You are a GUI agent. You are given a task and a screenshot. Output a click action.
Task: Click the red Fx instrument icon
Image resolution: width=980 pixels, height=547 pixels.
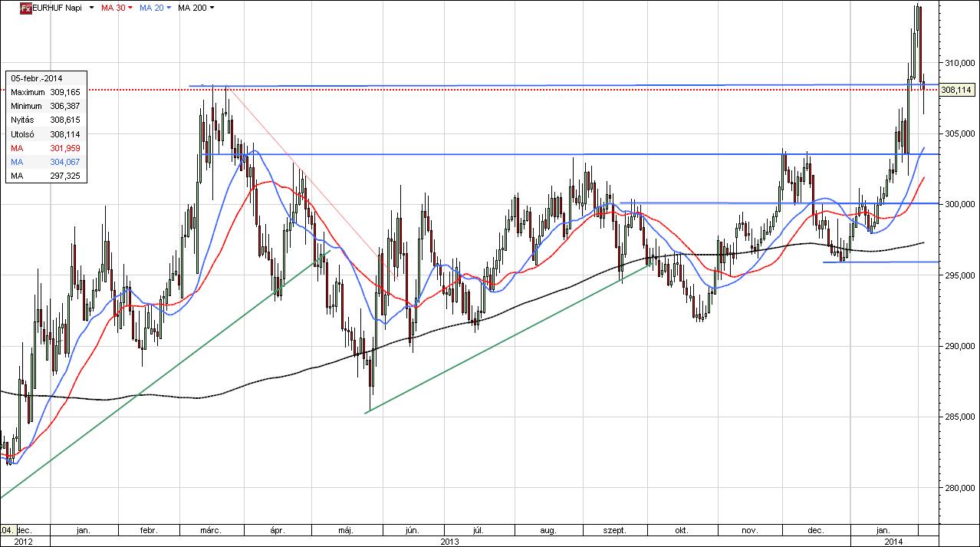[x=25, y=8]
